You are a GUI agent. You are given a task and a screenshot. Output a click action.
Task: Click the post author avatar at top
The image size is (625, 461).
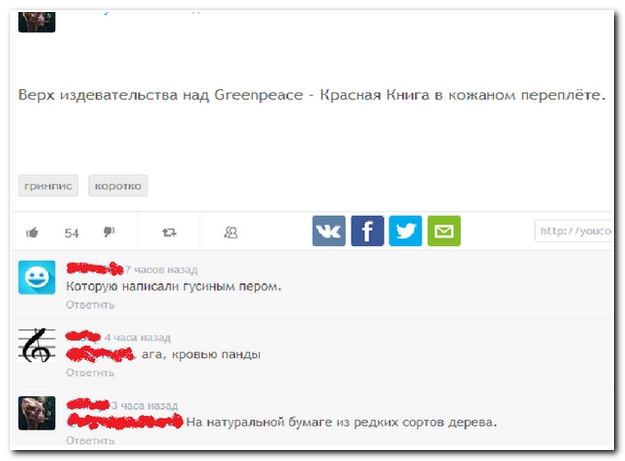pyautogui.click(x=37, y=22)
